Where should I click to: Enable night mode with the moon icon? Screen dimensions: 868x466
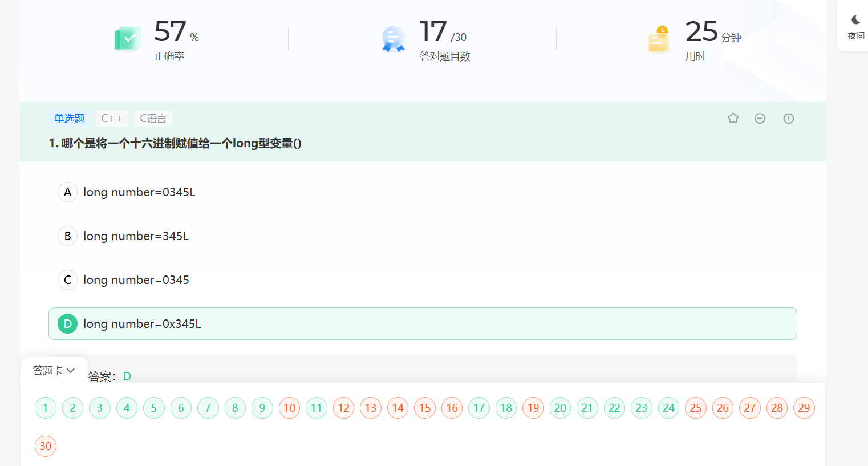click(x=855, y=19)
